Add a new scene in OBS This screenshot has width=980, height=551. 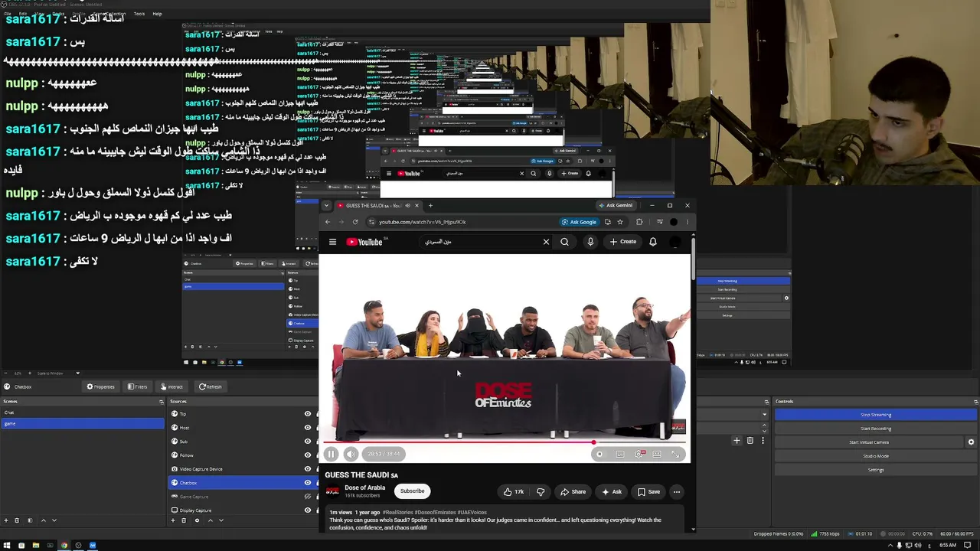[x=6, y=520]
